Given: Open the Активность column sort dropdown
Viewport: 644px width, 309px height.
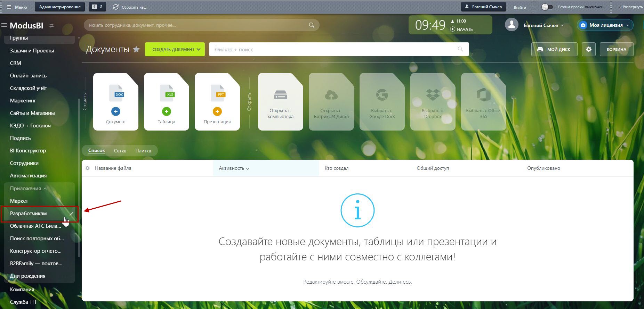Looking at the screenshot, I should pos(234,168).
